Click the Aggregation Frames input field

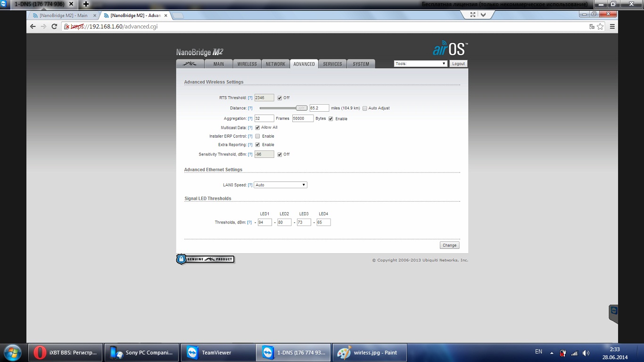(264, 118)
